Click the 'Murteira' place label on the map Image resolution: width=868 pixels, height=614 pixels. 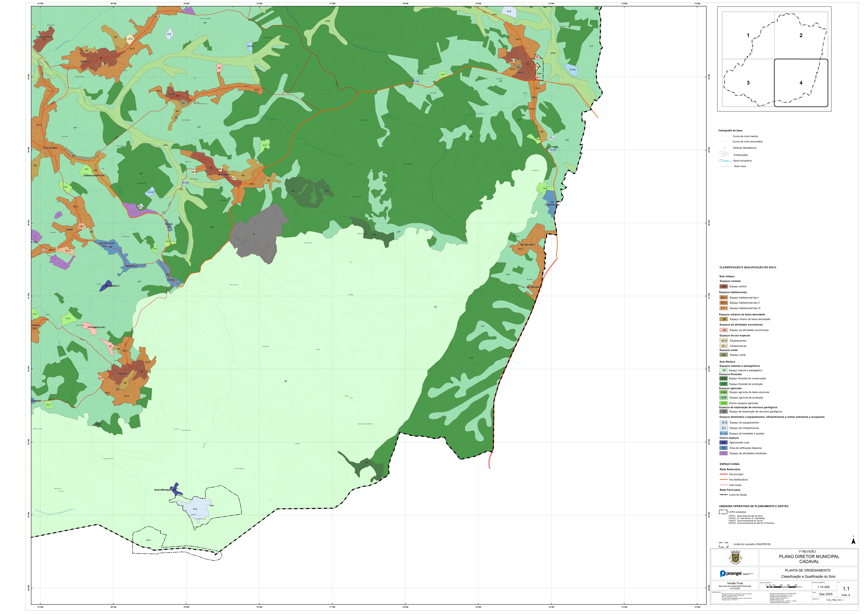(85, 62)
